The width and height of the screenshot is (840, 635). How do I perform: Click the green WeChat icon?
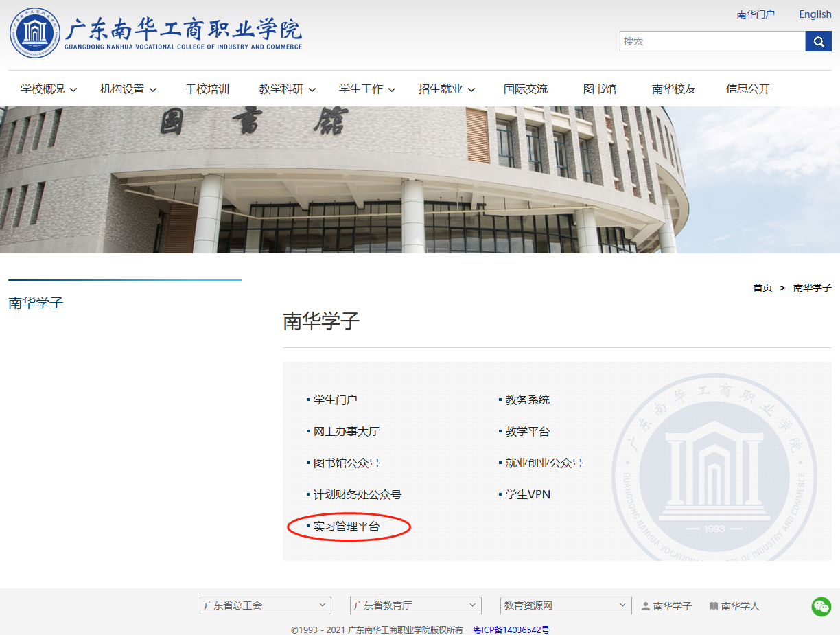coord(821,606)
